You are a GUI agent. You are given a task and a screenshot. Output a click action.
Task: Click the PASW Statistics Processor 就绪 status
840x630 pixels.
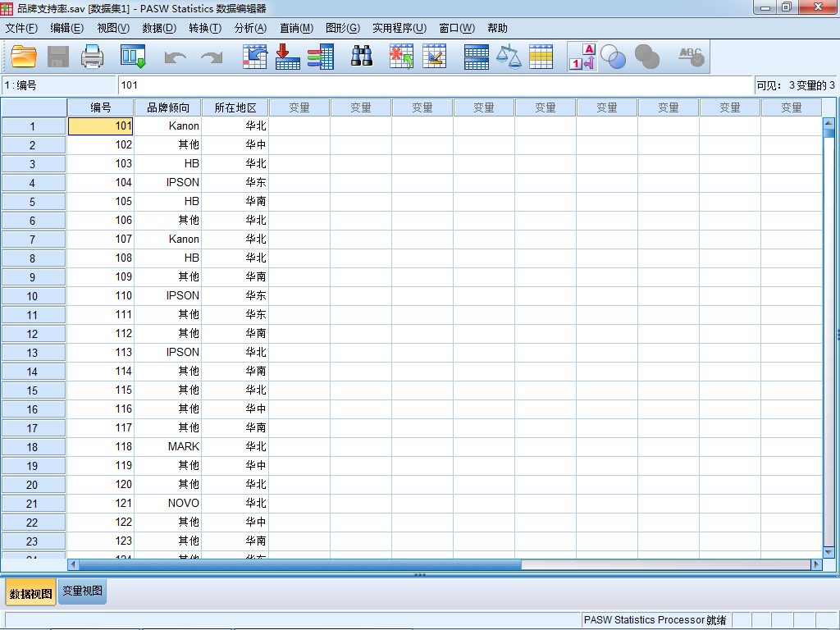[655, 620]
